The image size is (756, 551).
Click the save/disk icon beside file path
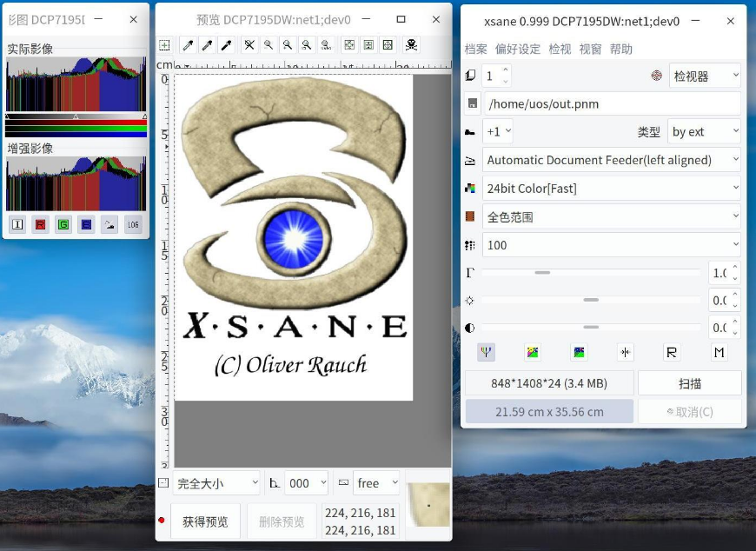pyautogui.click(x=473, y=103)
